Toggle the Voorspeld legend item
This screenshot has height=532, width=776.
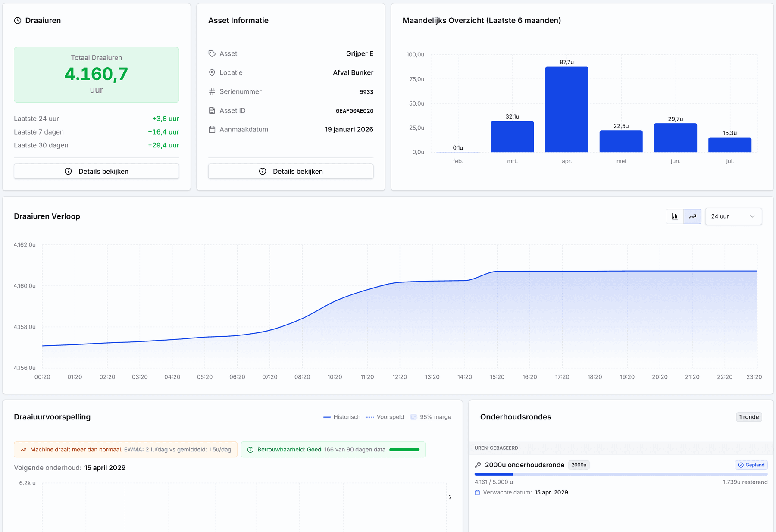385,417
